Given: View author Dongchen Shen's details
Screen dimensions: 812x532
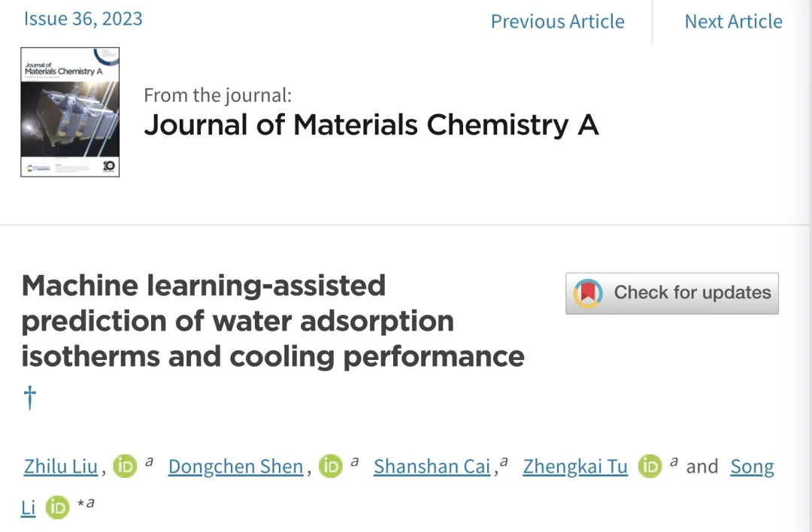Looking at the screenshot, I should click(235, 467).
